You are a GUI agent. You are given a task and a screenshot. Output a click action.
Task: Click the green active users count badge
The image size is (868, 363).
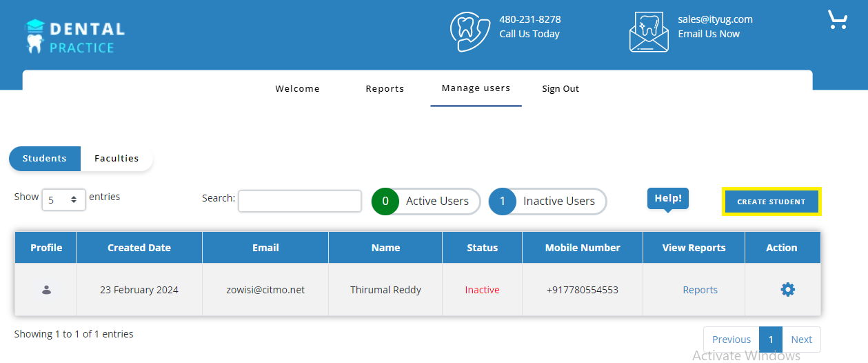(x=385, y=202)
